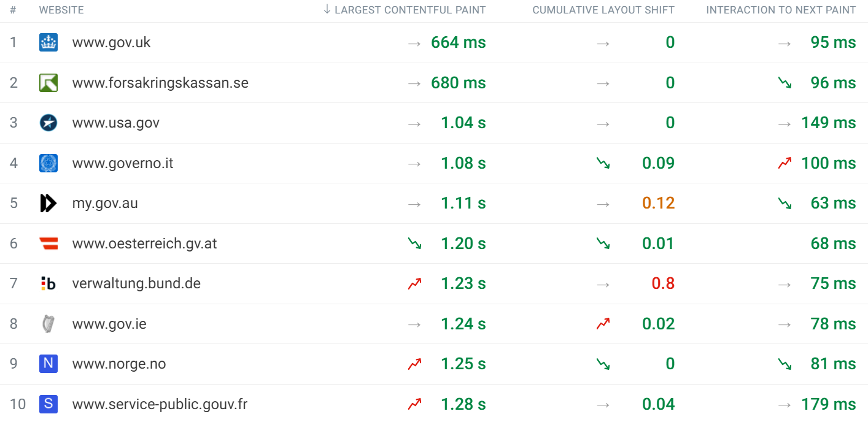Click the forsakringskassan.se green favicon
868x422 pixels.
[x=48, y=83]
